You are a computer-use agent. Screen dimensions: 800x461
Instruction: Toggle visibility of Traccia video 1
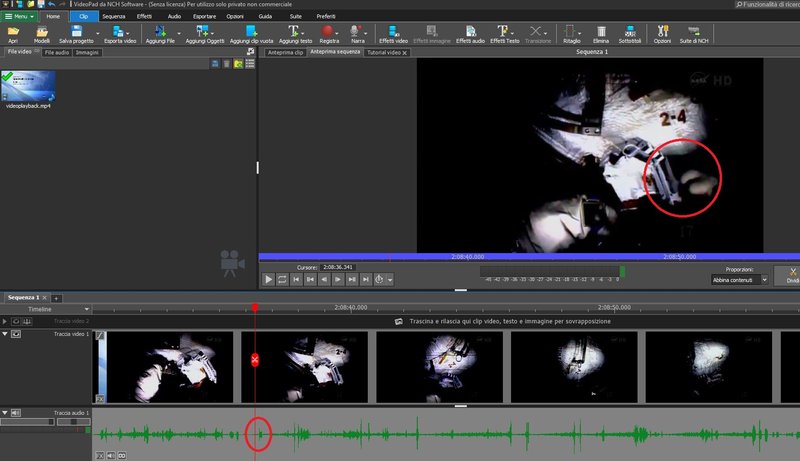click(x=16, y=334)
